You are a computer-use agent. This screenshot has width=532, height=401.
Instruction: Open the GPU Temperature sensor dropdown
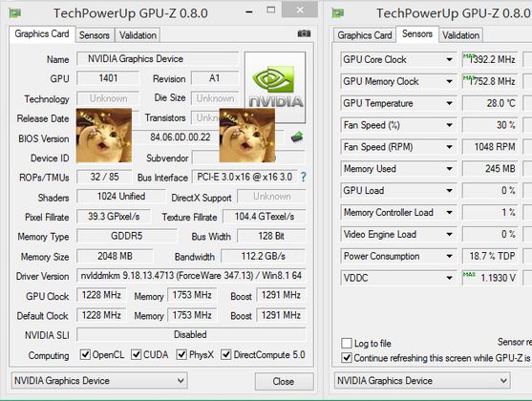click(x=449, y=103)
